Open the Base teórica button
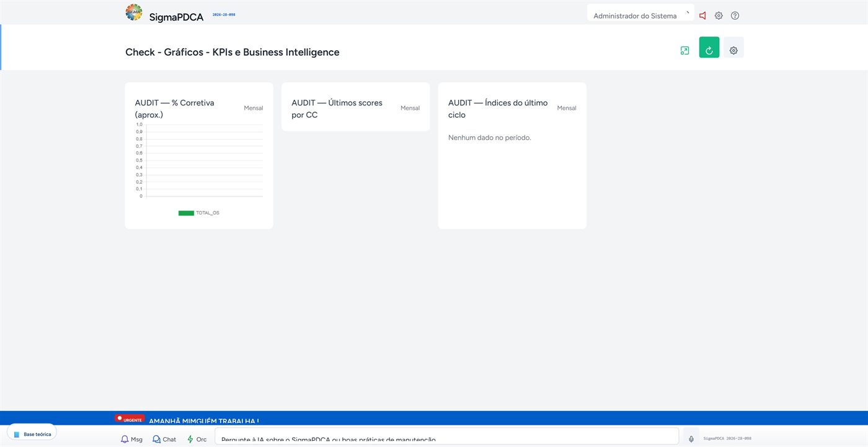The height and width of the screenshot is (447, 868). (32, 433)
